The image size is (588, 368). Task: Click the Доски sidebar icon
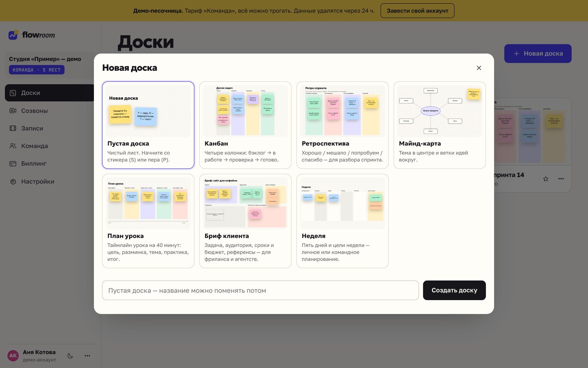[x=13, y=93]
